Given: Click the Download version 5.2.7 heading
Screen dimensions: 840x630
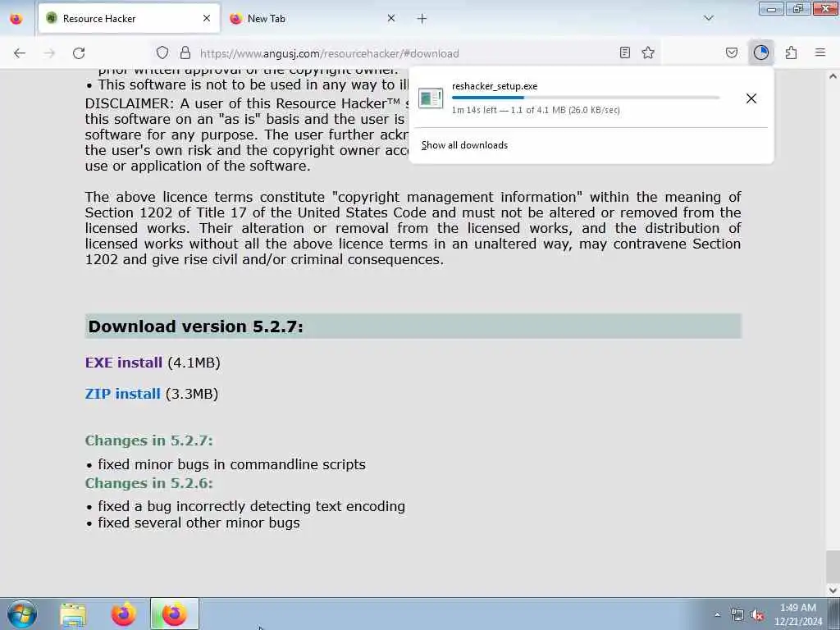Looking at the screenshot, I should (x=195, y=326).
